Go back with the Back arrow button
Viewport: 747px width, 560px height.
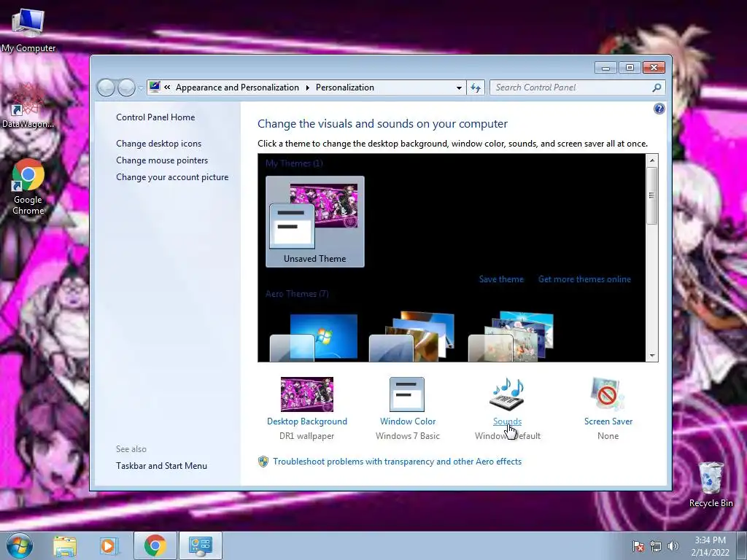pos(107,87)
